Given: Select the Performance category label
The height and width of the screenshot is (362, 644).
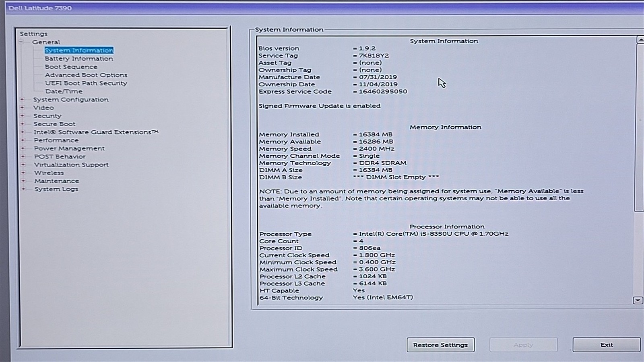Looking at the screenshot, I should pyautogui.click(x=56, y=140).
